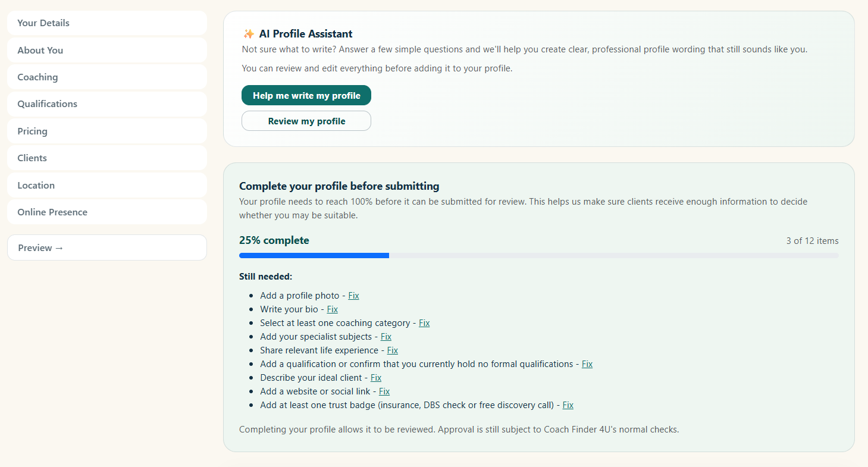Click the Review my profile button
The height and width of the screenshot is (467, 868).
[x=306, y=121]
